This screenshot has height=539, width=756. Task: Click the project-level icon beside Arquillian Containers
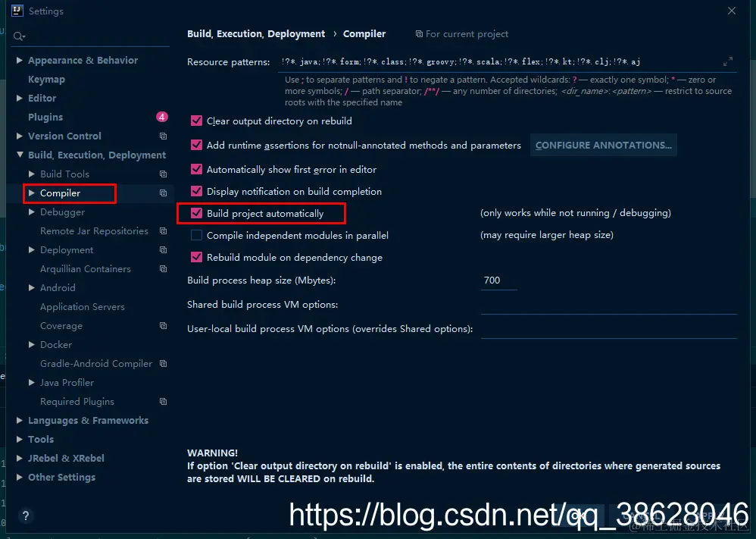(x=164, y=269)
